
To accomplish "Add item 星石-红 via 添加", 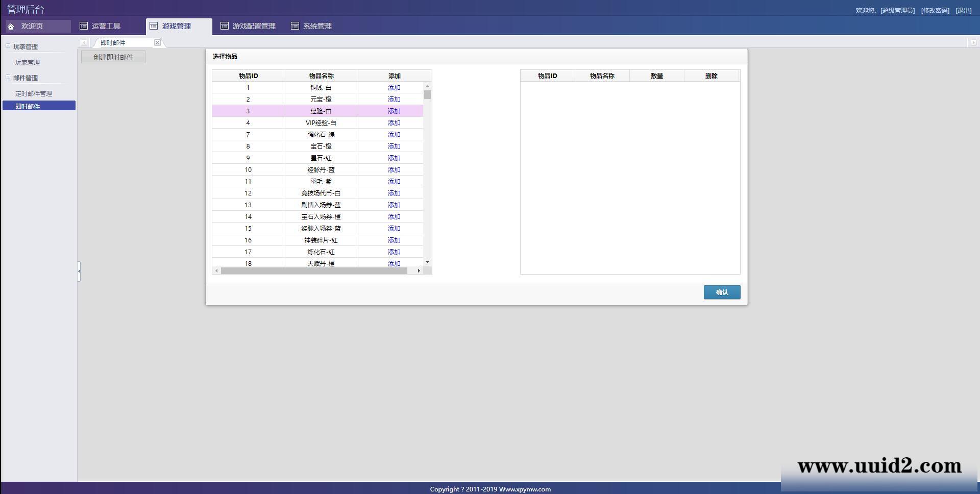I will click(x=394, y=158).
